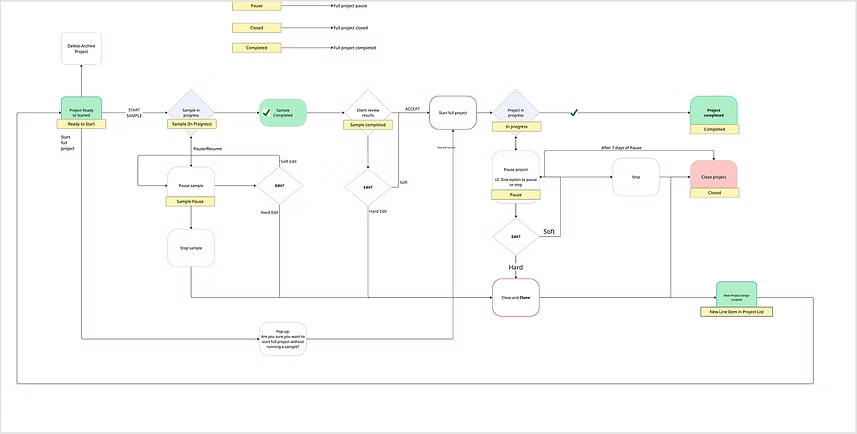
Task: Click large 'Soft' label beside Pause project Edit? diamond
Action: point(549,232)
